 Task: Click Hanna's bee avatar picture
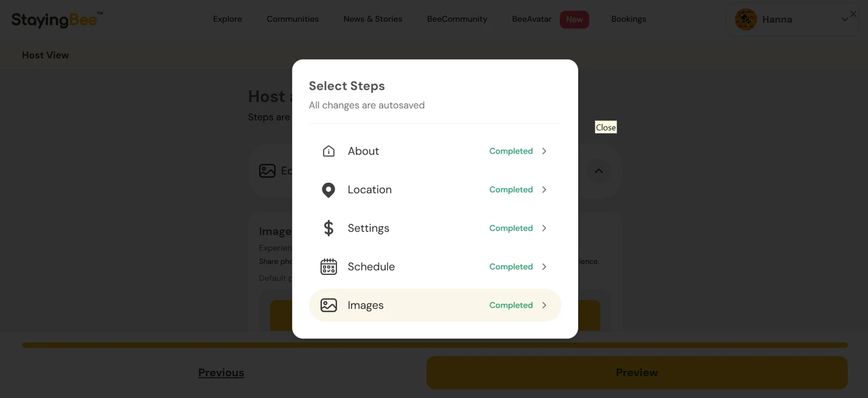pos(746,19)
